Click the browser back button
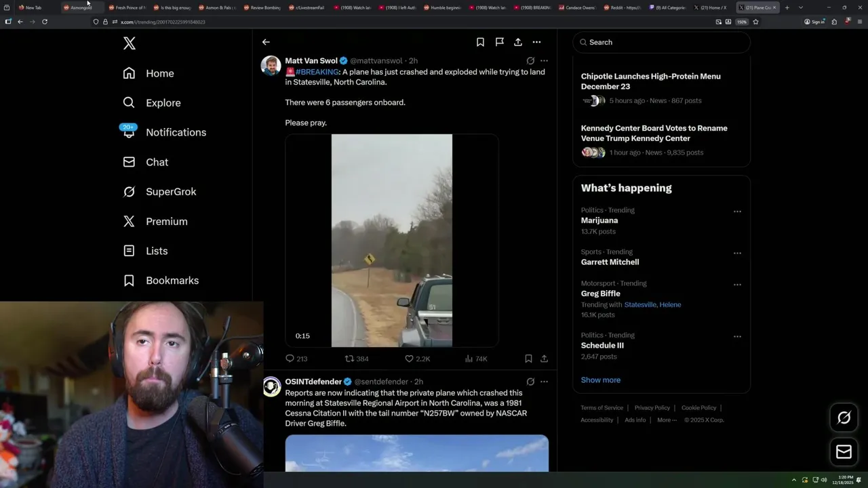The width and height of the screenshot is (868, 488). click(x=20, y=22)
